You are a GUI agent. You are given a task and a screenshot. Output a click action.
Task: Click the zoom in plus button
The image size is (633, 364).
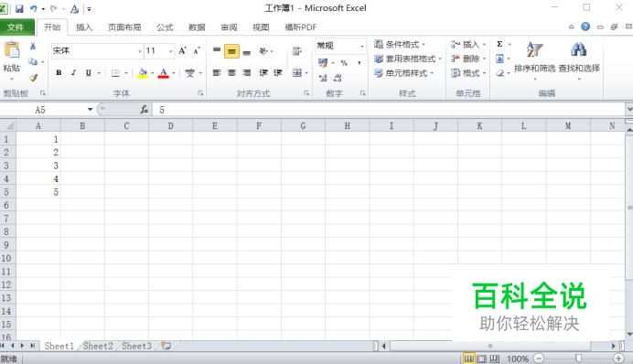point(618,359)
